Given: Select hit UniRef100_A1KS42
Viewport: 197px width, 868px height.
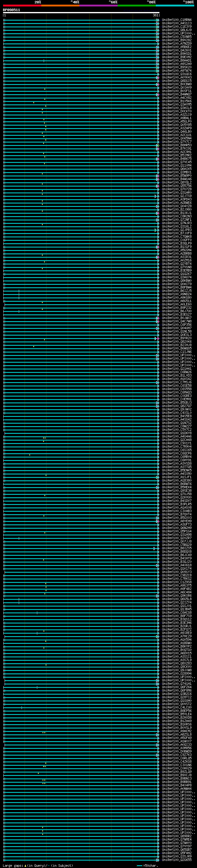Looking at the screenshot, I should pos(176,379).
